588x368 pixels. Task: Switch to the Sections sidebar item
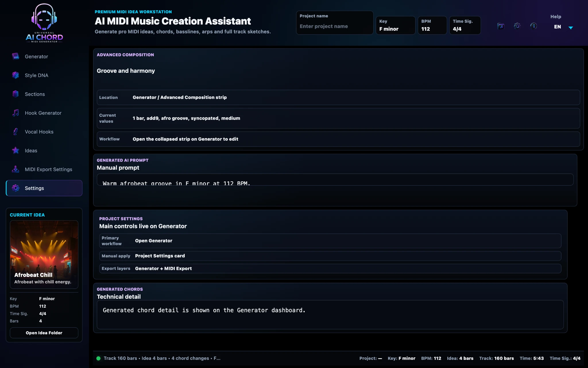44,94
